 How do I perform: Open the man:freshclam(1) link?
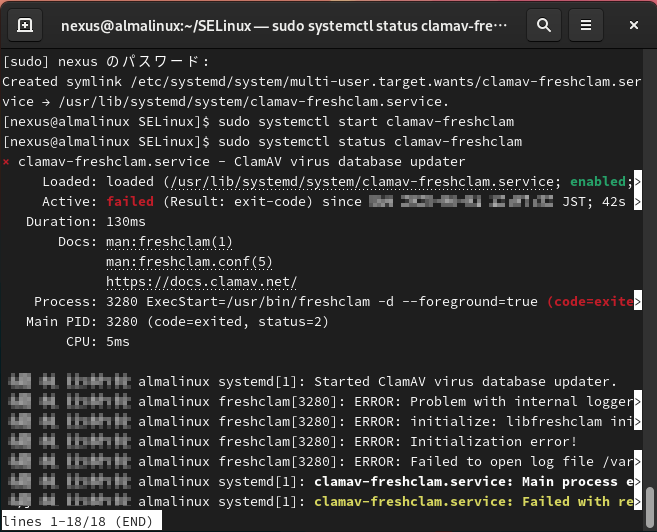169,241
